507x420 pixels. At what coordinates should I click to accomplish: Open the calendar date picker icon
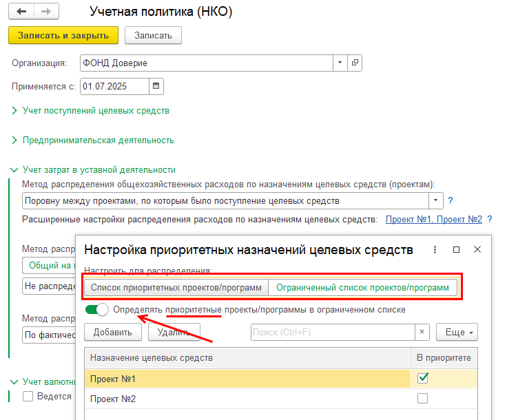click(x=156, y=87)
